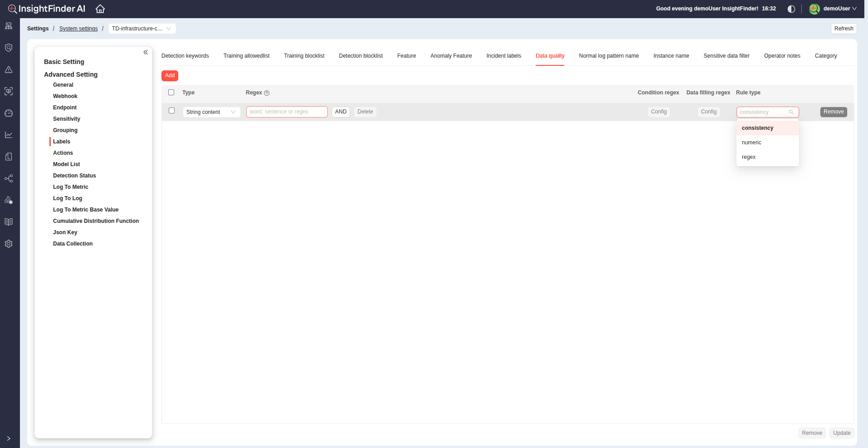Open the line chart sidebar icon

coord(9,135)
